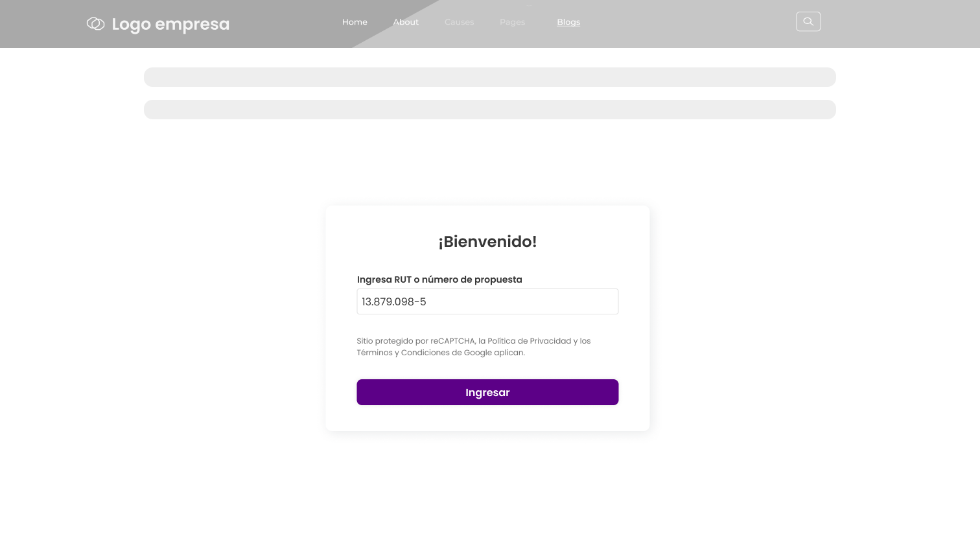Focus the RUT number input field
Viewport: 980px width, 553px height.
pyautogui.click(x=487, y=301)
